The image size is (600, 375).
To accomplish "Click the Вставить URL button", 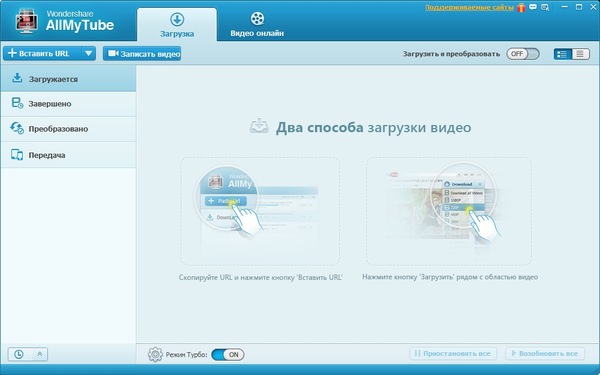I will pos(42,54).
